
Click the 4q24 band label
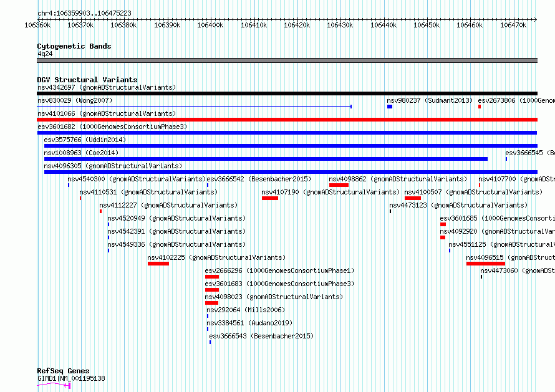click(x=45, y=54)
